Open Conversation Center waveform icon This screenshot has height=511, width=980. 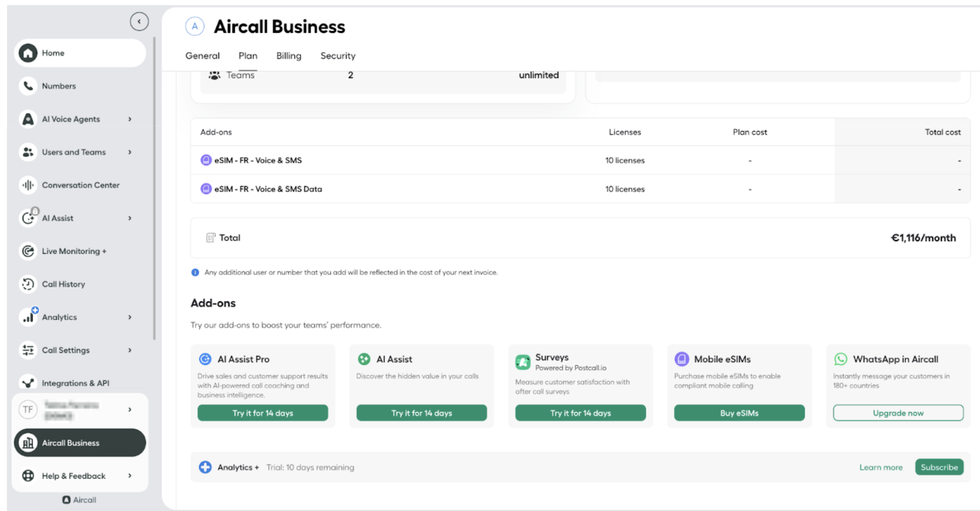pyautogui.click(x=28, y=185)
